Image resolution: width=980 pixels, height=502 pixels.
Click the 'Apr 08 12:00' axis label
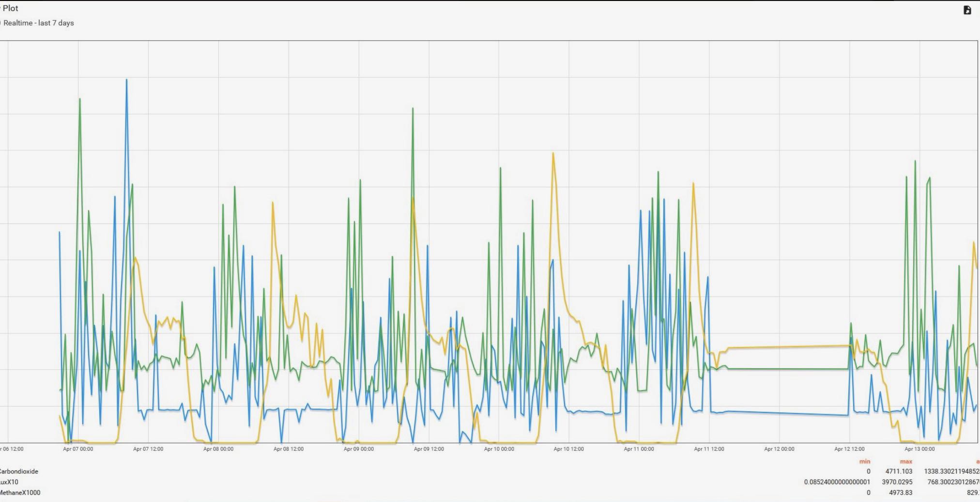pyautogui.click(x=289, y=449)
